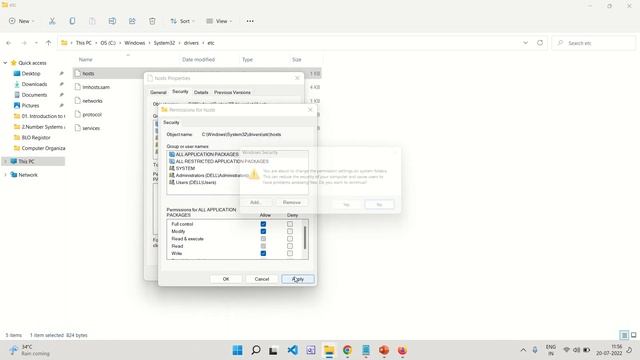
Task: Refresh the etc folder view
Action: tap(540, 43)
